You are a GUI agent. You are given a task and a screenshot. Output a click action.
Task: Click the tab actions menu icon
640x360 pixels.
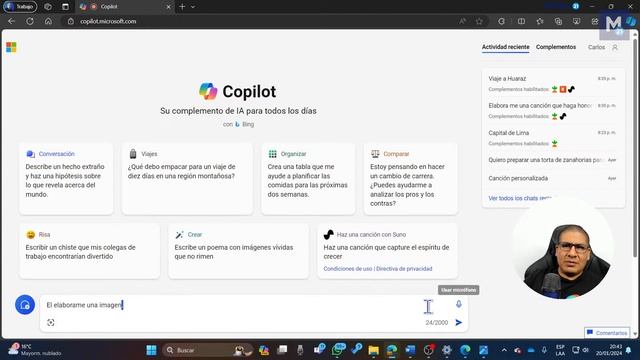point(65,7)
